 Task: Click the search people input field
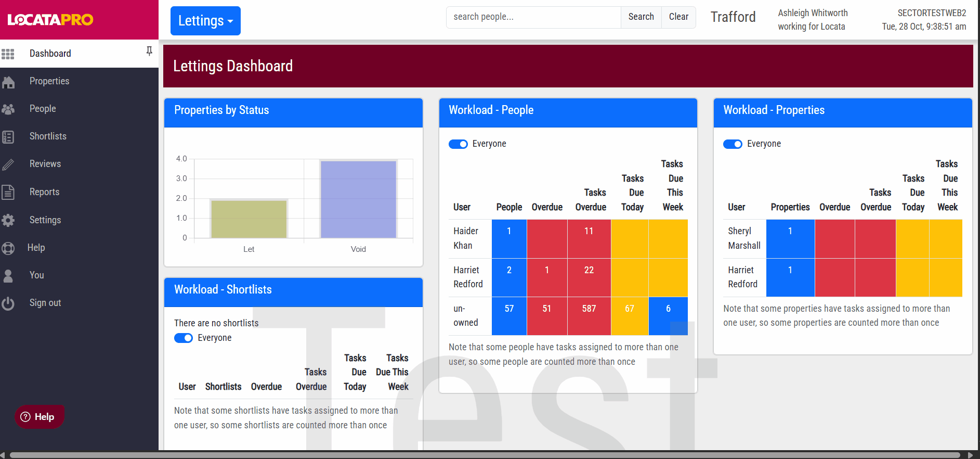[533, 17]
